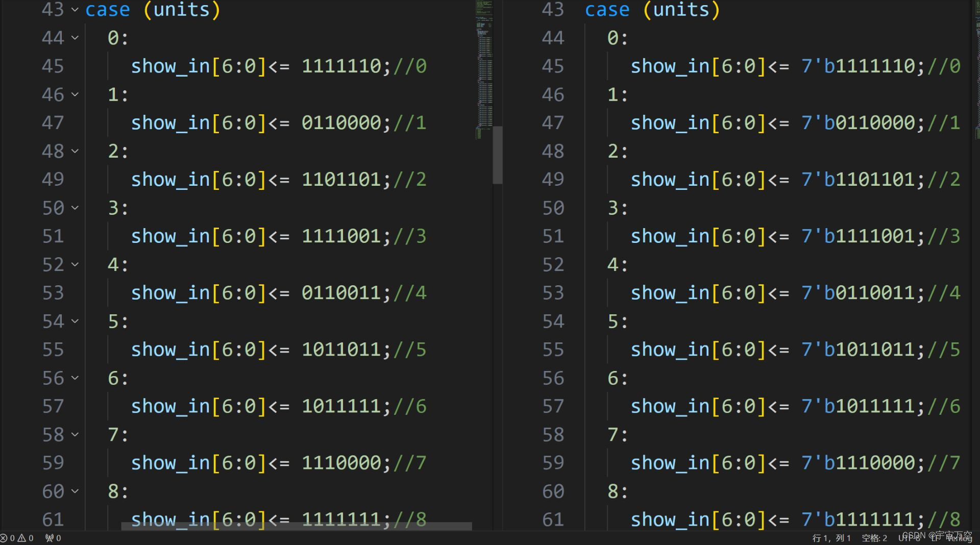
Task: Click 7'b1101101 on right editor line 49
Action: (x=858, y=179)
